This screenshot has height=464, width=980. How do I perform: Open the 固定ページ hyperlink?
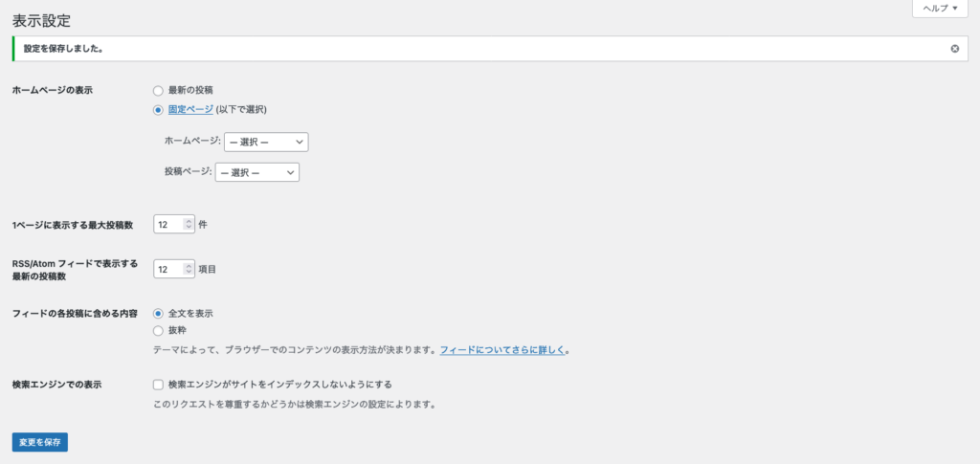(190, 110)
